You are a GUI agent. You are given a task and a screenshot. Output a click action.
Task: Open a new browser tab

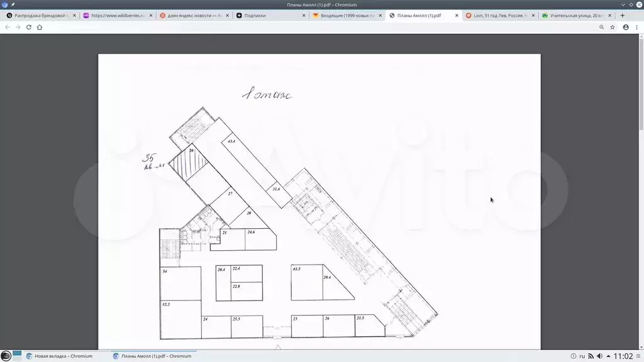(623, 15)
